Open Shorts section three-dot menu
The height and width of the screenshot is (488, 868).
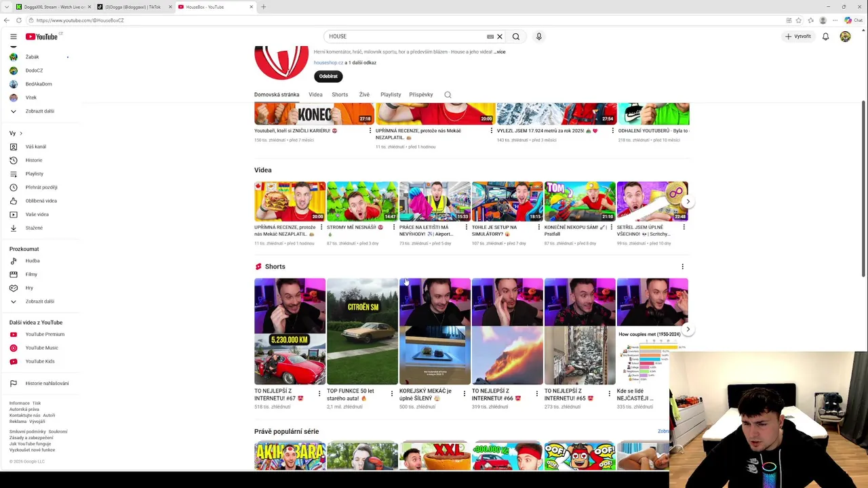683,266
